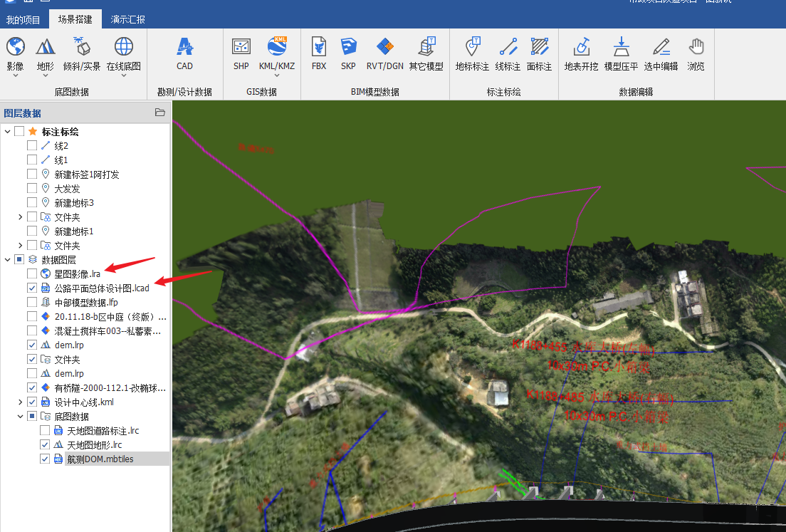The image size is (786, 532).
Task: Uncheck the 公路平面总体设计图.lcad layer
Action: [x=32, y=288]
